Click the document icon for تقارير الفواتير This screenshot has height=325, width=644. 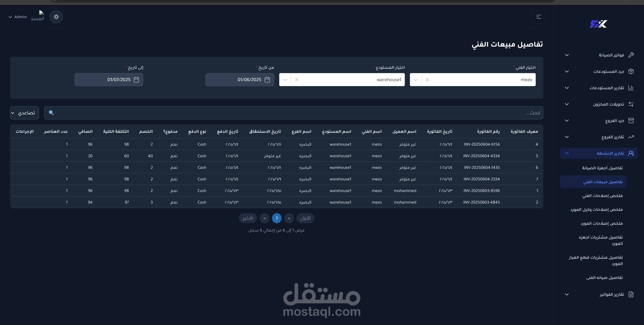tap(631, 294)
